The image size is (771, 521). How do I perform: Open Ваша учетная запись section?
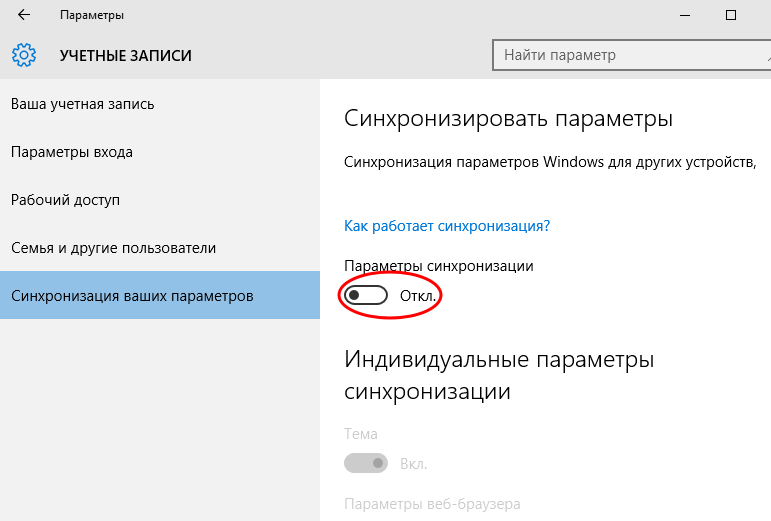click(x=160, y=104)
